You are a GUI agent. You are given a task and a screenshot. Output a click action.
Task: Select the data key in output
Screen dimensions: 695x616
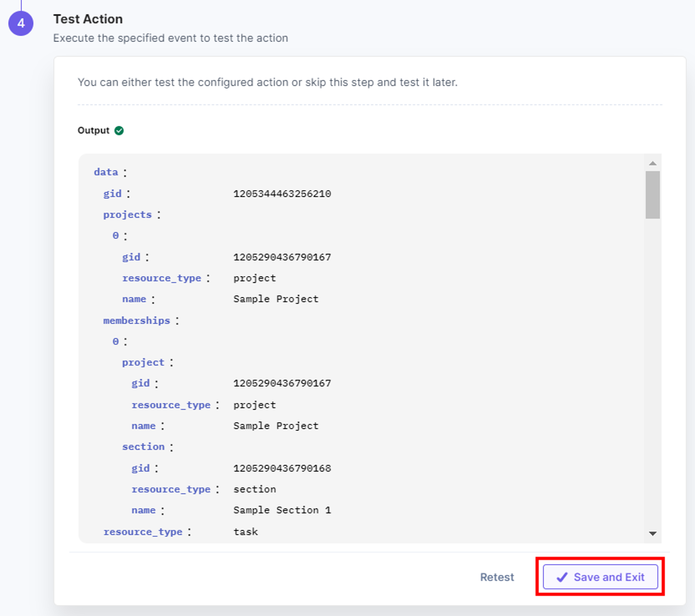pos(106,172)
